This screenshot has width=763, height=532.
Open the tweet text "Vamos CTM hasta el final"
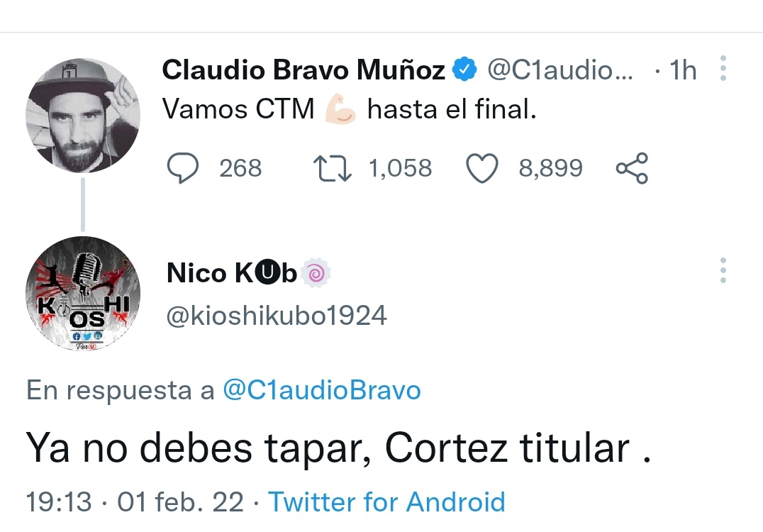[x=349, y=110]
